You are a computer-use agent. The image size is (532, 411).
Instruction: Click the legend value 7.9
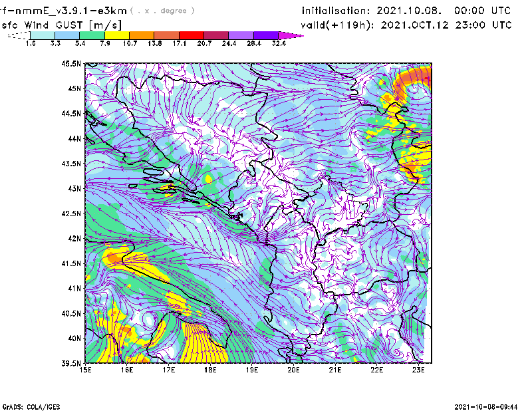click(105, 43)
